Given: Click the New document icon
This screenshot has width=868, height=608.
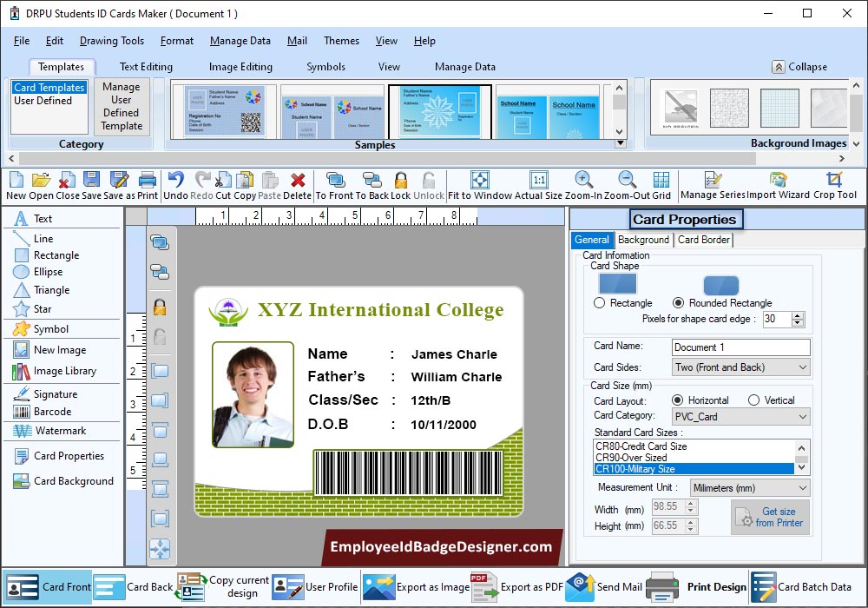Looking at the screenshot, I should coord(16,186).
